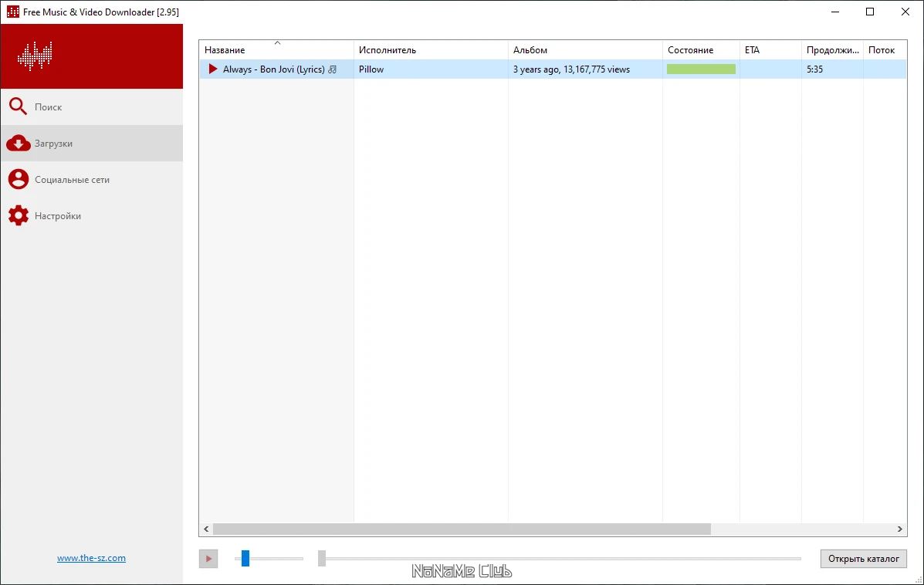
Task: Sort by the Поток column header
Action: (x=885, y=50)
